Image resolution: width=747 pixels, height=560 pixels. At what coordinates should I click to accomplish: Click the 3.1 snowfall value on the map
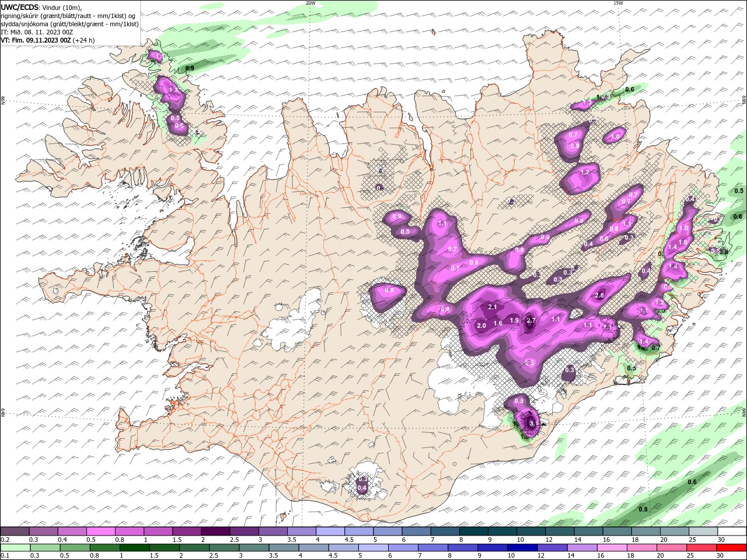pyautogui.click(x=533, y=423)
